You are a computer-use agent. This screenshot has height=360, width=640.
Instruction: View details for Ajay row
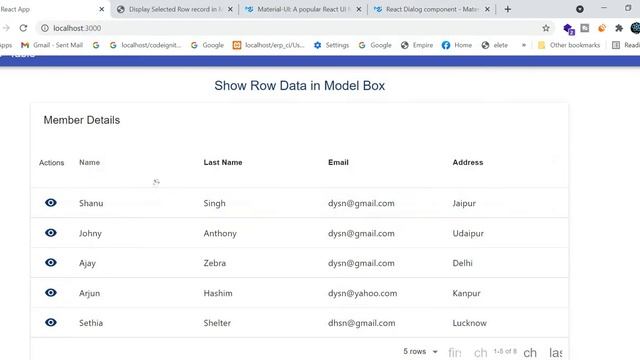51,262
